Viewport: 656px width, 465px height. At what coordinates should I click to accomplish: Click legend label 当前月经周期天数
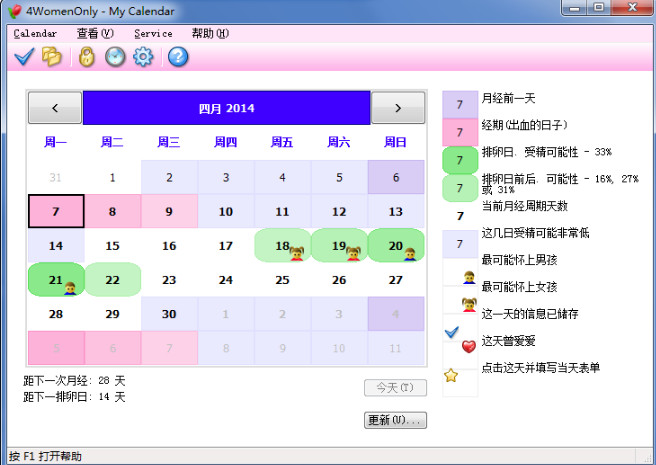(x=525, y=206)
